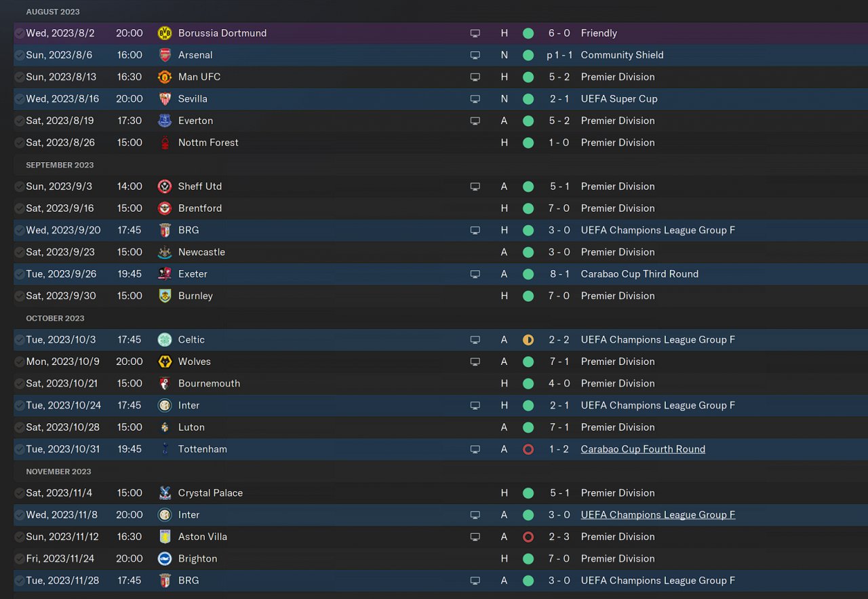
Task: Click the Exeter team name
Action: (x=193, y=274)
